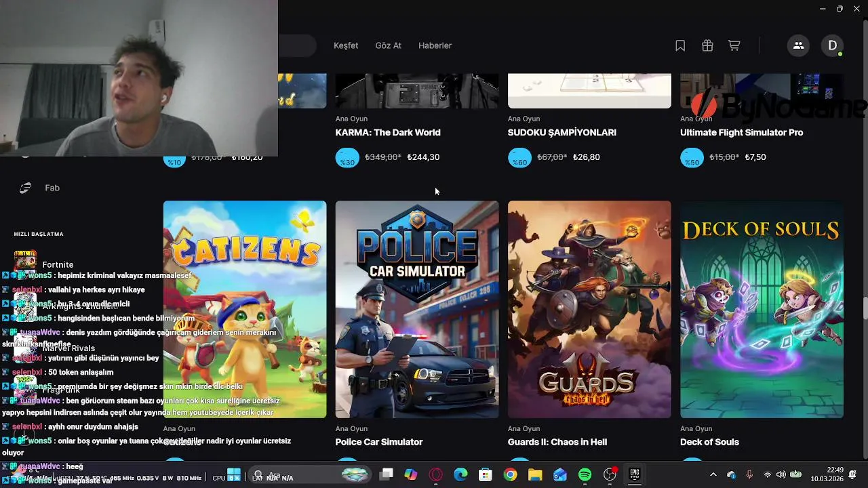The image size is (868, 488).
Task: Switch to the Haberler tab
Action: click(435, 45)
